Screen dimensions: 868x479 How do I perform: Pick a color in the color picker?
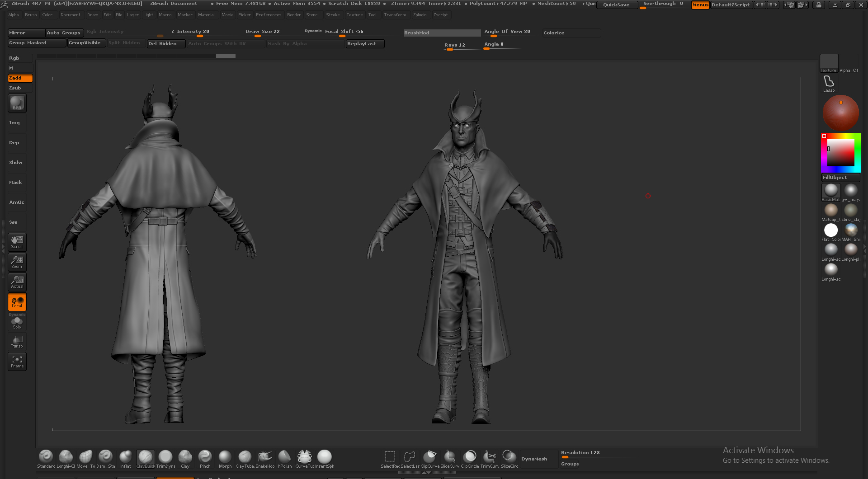coord(840,153)
